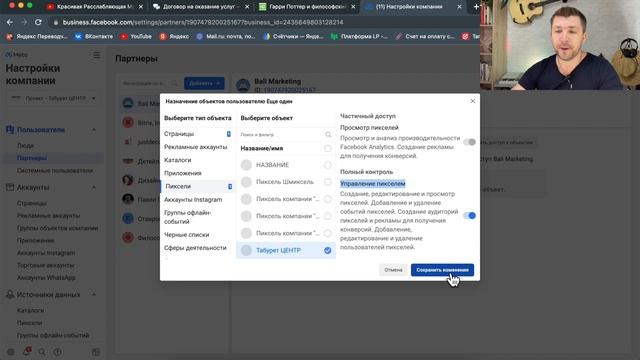
Task: Open Аккаунты WhatsApp in the sidebar
Action: (x=46, y=278)
